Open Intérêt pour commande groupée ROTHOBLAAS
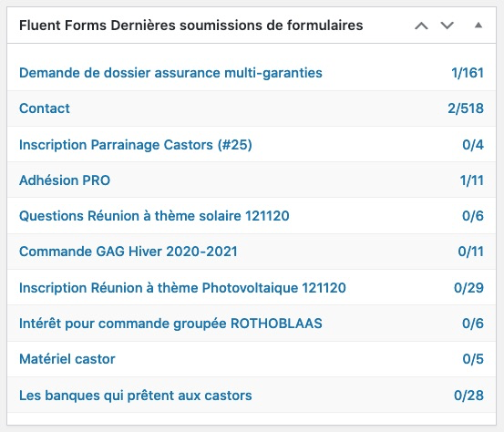This screenshot has width=504, height=432. point(170,324)
